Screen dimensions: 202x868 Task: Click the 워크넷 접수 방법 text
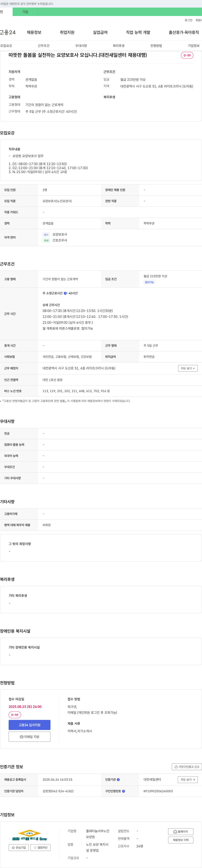point(72,707)
